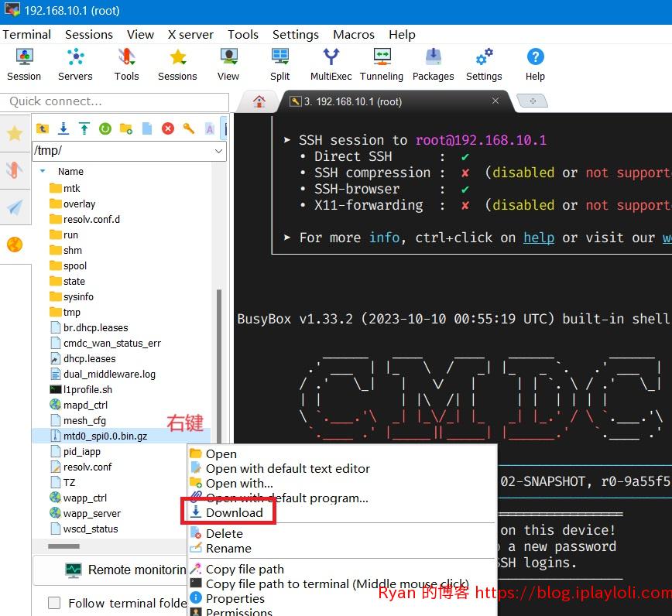Image resolution: width=672 pixels, height=616 pixels.
Task: Open the X server menu
Action: [x=190, y=34]
